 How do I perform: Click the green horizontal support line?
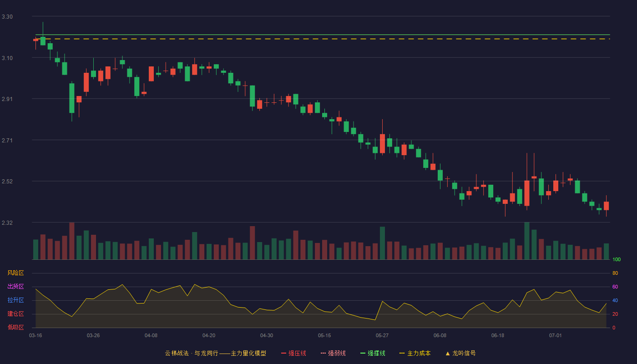323,35
